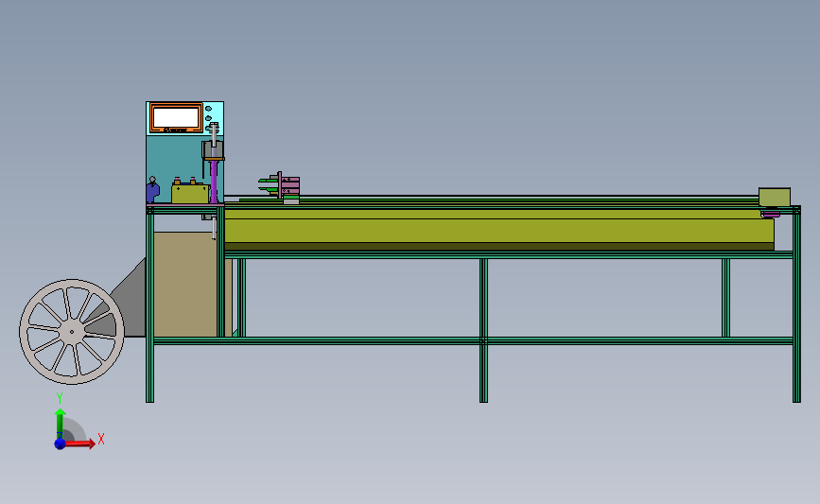Select the pink gripper assembly with green pins
This screenshot has height=504, width=820.
point(279,186)
